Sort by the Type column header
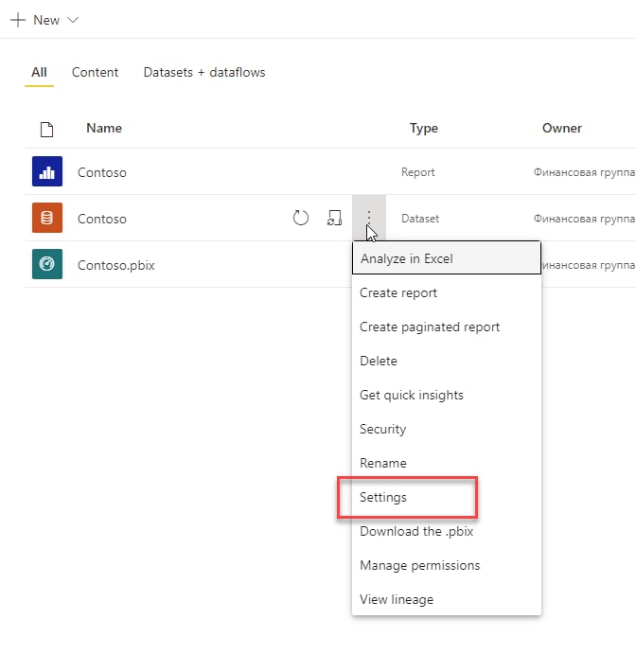This screenshot has height=672, width=636. click(424, 128)
